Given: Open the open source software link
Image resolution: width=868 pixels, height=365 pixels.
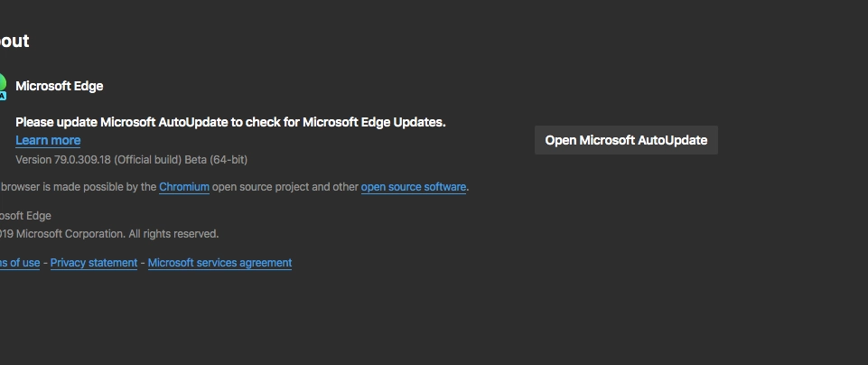Looking at the screenshot, I should coord(414,187).
